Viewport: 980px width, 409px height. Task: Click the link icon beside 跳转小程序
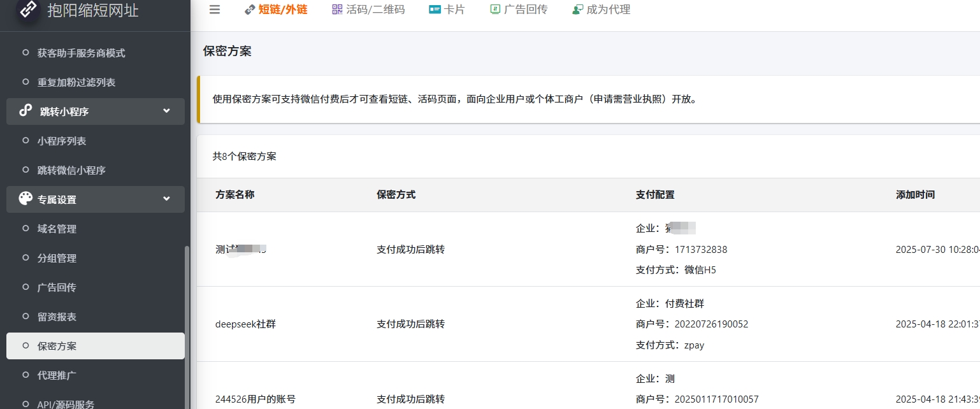tap(25, 111)
